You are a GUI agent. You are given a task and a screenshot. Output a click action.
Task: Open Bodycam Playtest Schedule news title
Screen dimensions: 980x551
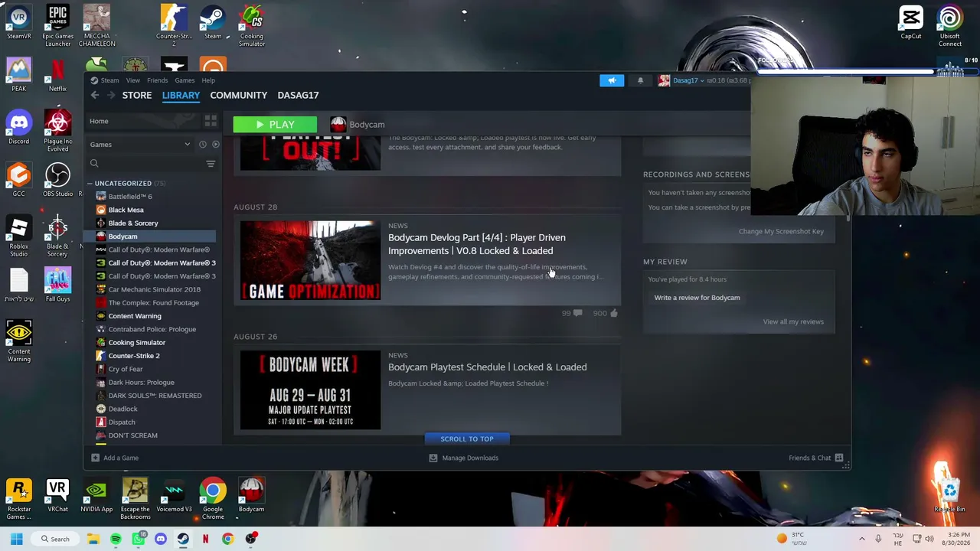click(488, 367)
